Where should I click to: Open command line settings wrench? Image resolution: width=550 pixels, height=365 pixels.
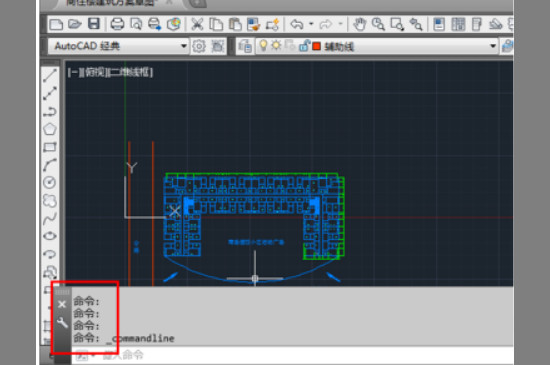[x=62, y=322]
